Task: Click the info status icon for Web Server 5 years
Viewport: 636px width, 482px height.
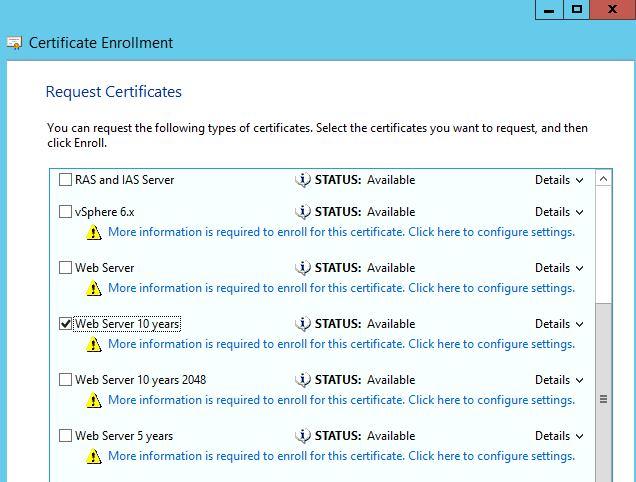Action: [x=304, y=436]
